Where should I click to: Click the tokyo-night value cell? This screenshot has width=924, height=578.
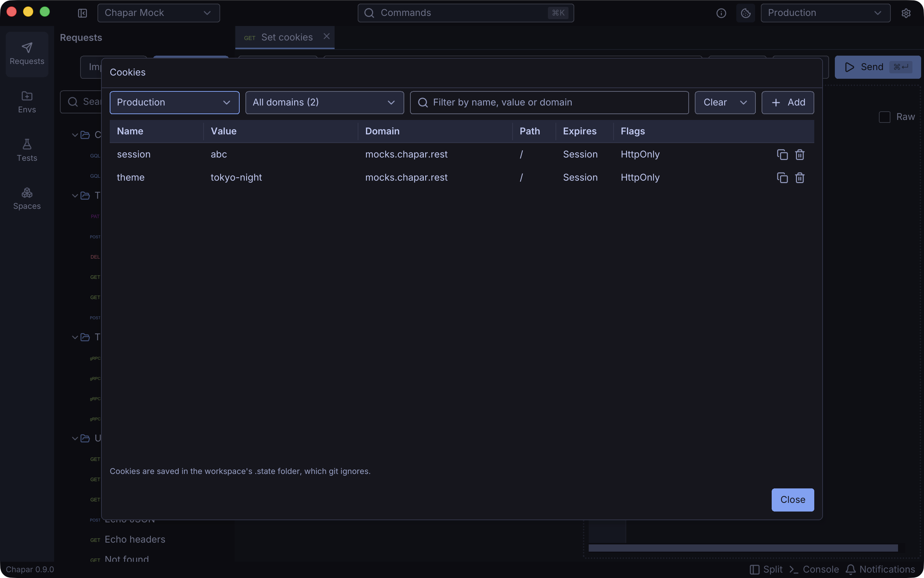[x=236, y=178]
